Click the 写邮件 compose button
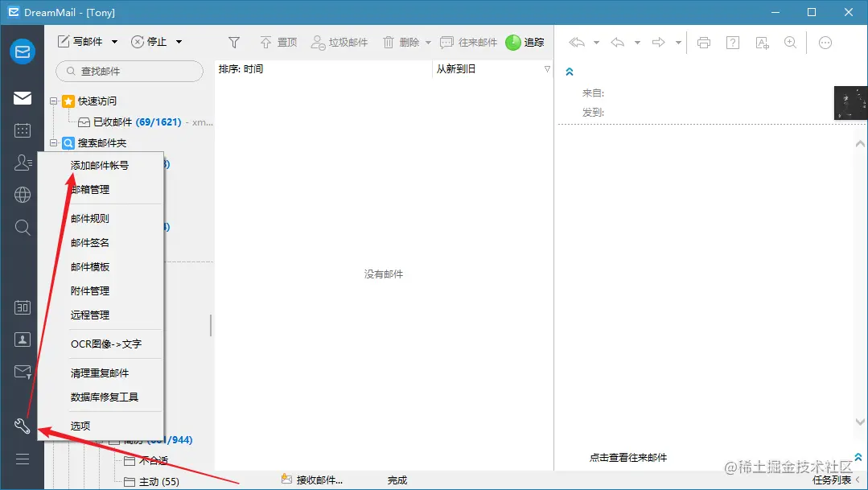 (80, 42)
